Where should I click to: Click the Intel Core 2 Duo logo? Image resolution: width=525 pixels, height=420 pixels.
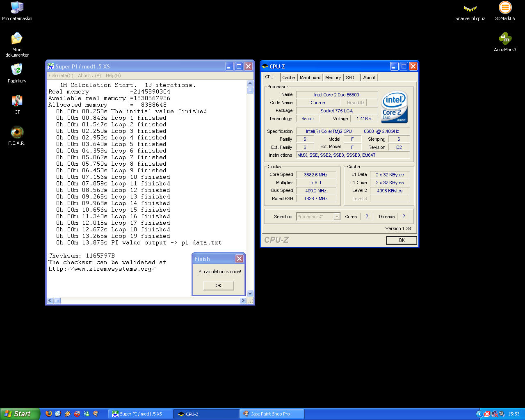(394, 107)
